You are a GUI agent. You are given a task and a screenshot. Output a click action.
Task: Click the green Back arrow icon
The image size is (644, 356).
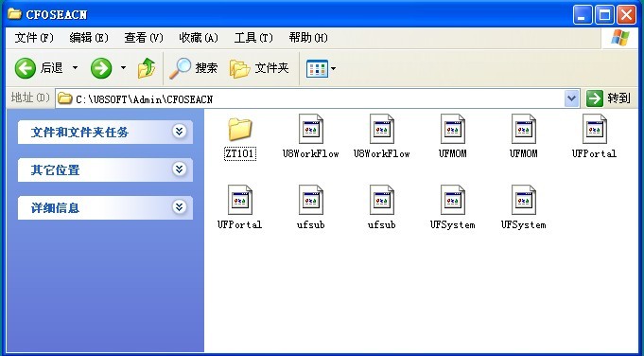26,68
